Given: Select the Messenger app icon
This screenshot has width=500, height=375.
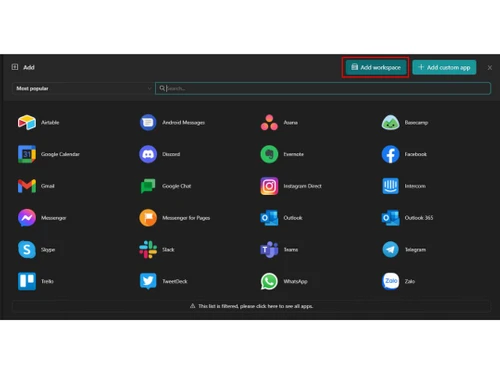Looking at the screenshot, I should (x=27, y=218).
